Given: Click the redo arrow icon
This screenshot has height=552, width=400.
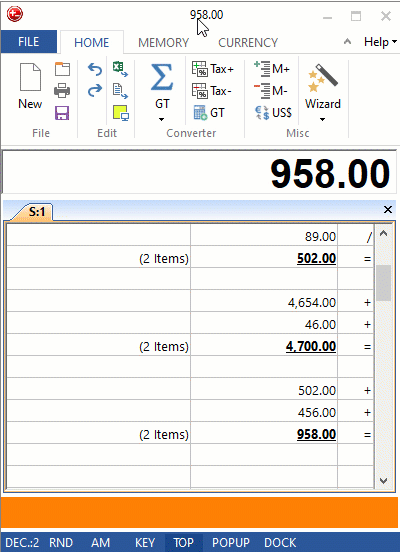Looking at the screenshot, I should [x=95, y=91].
